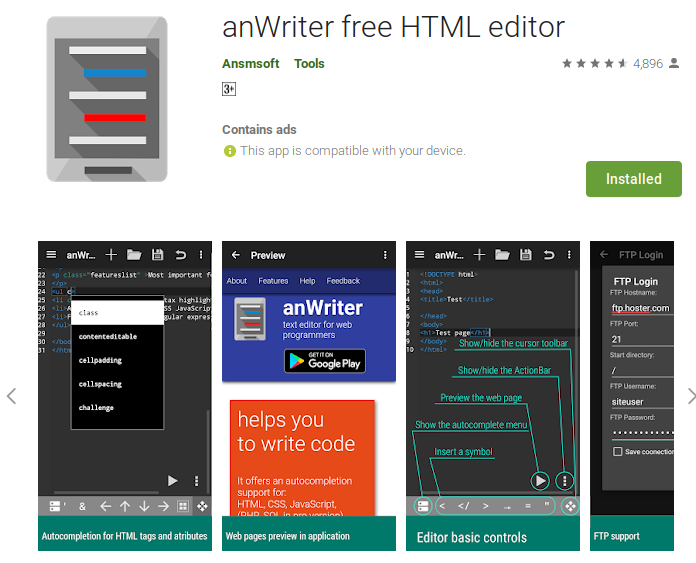Screen dimensions: 696x563
Task: Click save disk icon in first screenshot
Action: [x=158, y=254]
